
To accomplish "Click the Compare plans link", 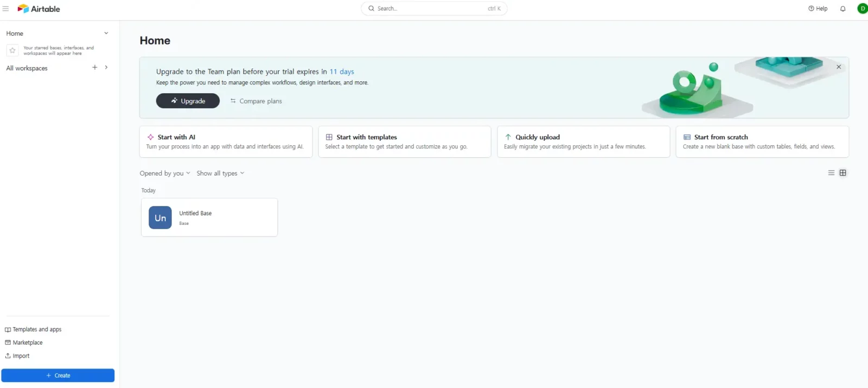I will pyautogui.click(x=256, y=101).
